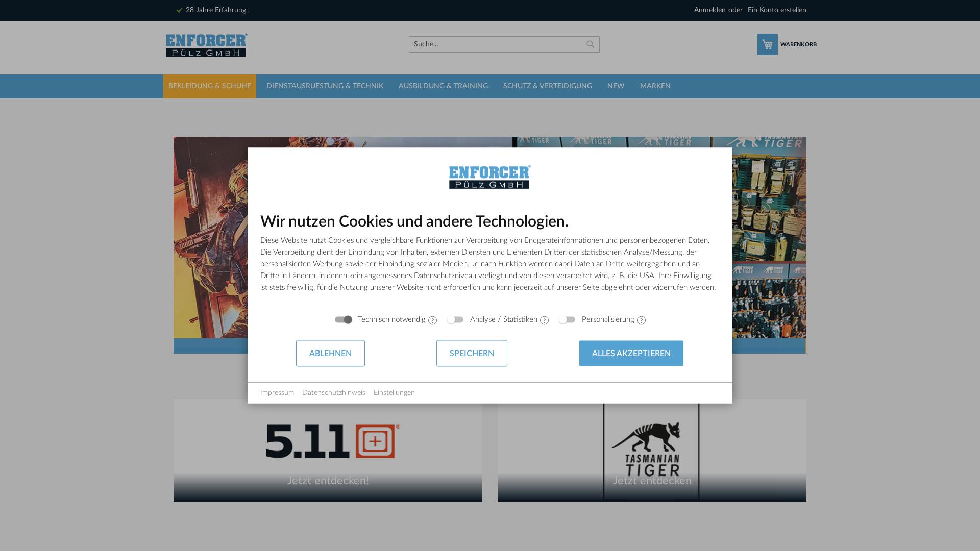Enable the Analyse / Statistiken toggle
Viewport: 980px width, 551px height.
(x=455, y=320)
